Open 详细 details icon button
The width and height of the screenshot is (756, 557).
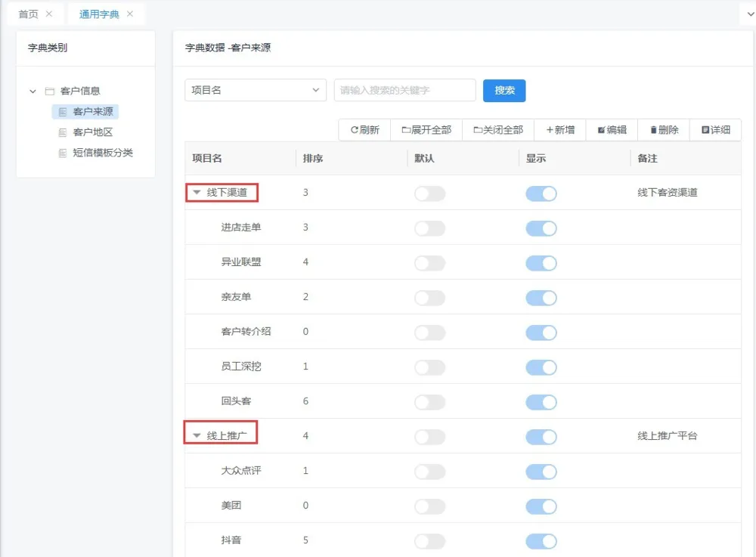(715, 130)
